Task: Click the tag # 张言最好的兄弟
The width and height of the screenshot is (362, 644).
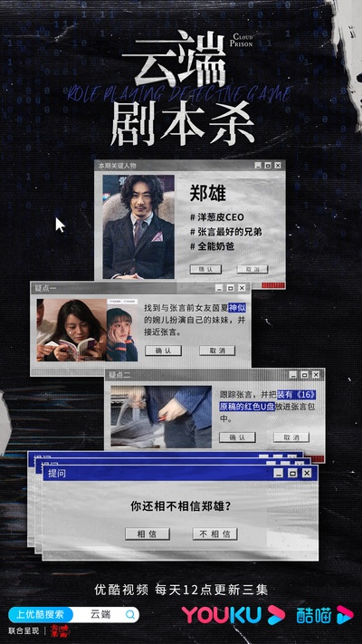Action: (225, 232)
